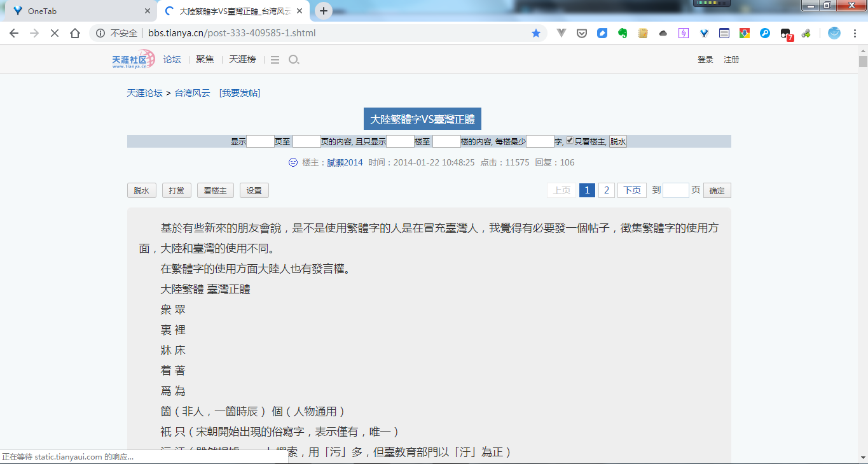Close the OneTab tab
Screen dimensions: 868x464
tap(148, 11)
